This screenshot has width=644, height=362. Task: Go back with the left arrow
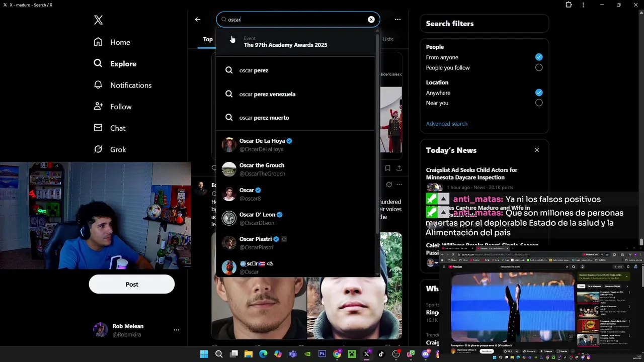(x=198, y=20)
